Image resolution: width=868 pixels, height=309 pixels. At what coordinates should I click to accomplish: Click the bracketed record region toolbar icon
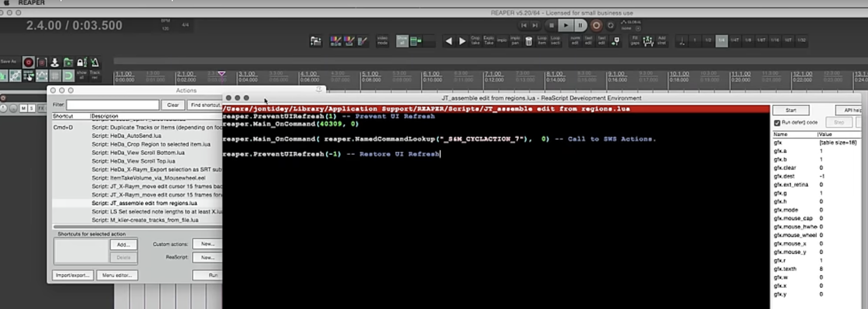click(x=42, y=62)
